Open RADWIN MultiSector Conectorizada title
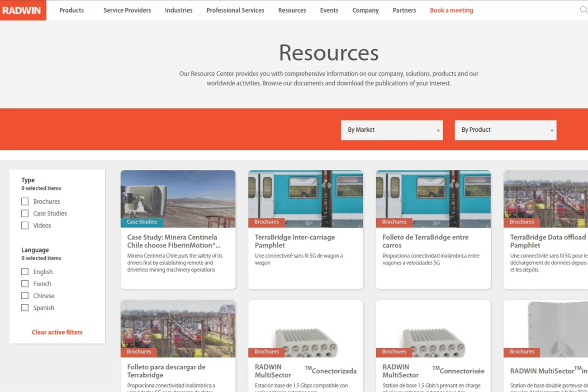 (305, 371)
